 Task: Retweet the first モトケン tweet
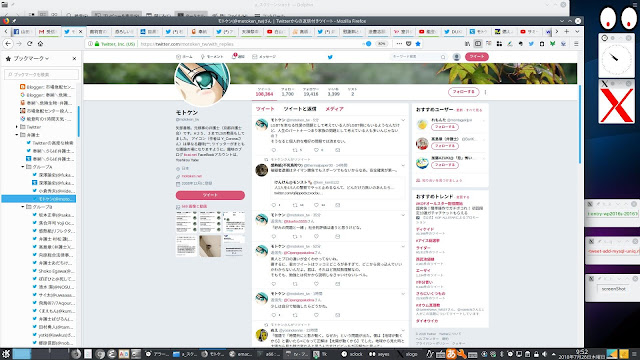click(x=295, y=150)
